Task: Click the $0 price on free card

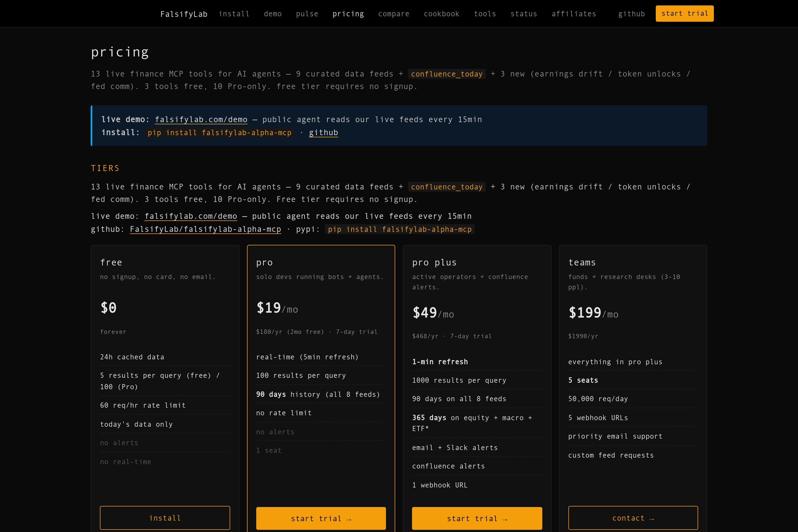Action: [x=109, y=308]
